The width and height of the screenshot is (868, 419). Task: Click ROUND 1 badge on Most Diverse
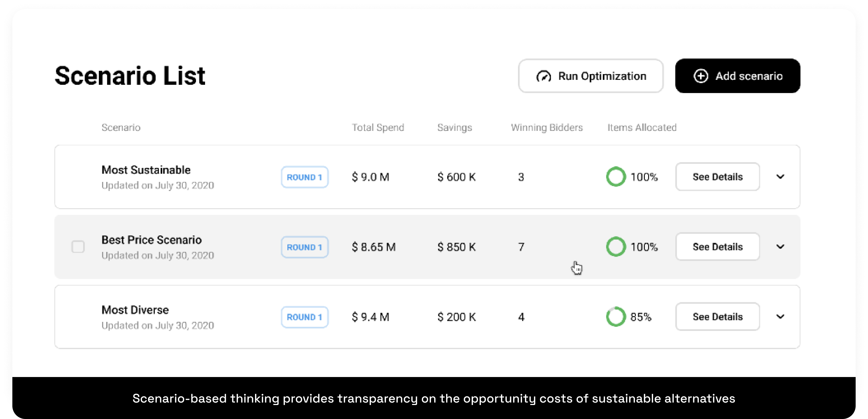[305, 317]
